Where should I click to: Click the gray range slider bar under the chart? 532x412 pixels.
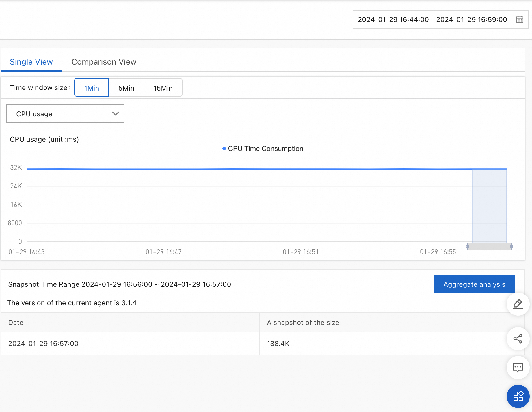pyautogui.click(x=489, y=246)
